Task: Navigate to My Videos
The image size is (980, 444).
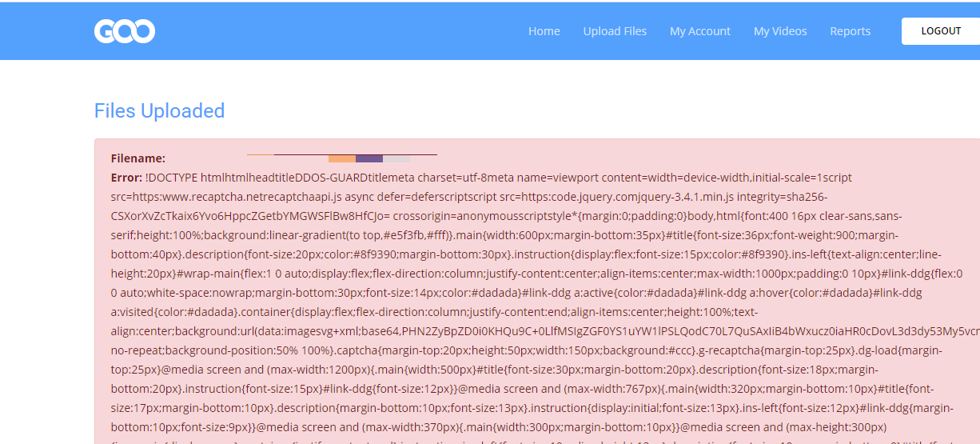Action: click(x=780, y=31)
